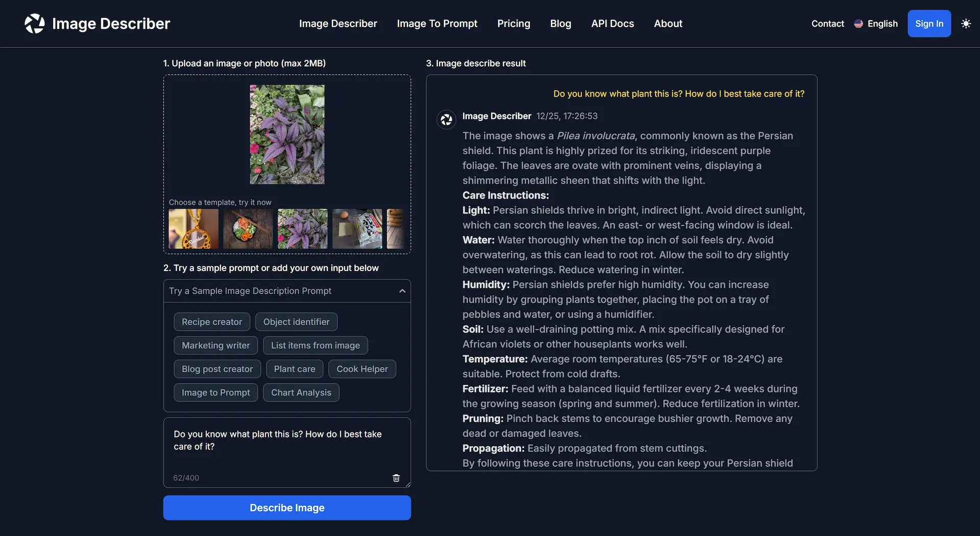Open the English language dropdown
Screen dimensions: 980x536
(x=876, y=23)
